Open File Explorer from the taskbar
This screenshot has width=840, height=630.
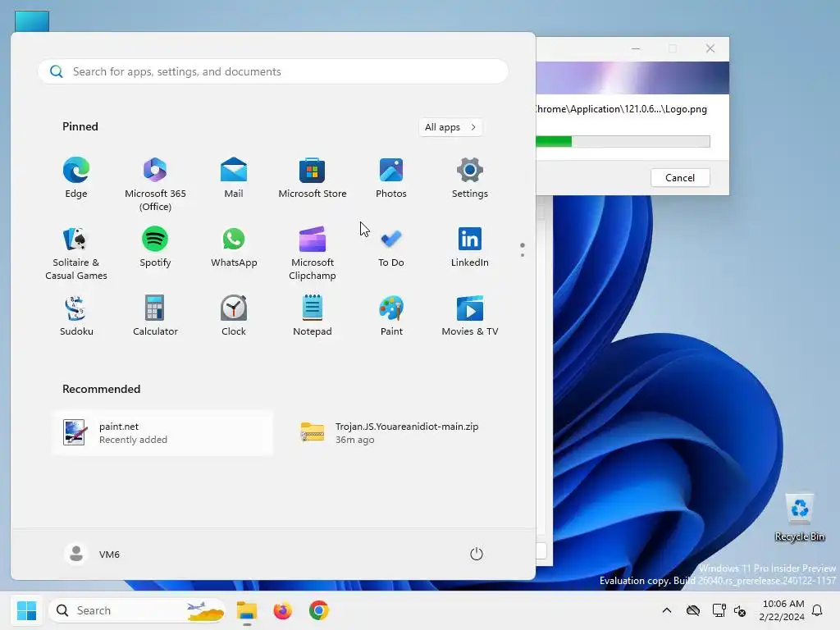click(247, 610)
